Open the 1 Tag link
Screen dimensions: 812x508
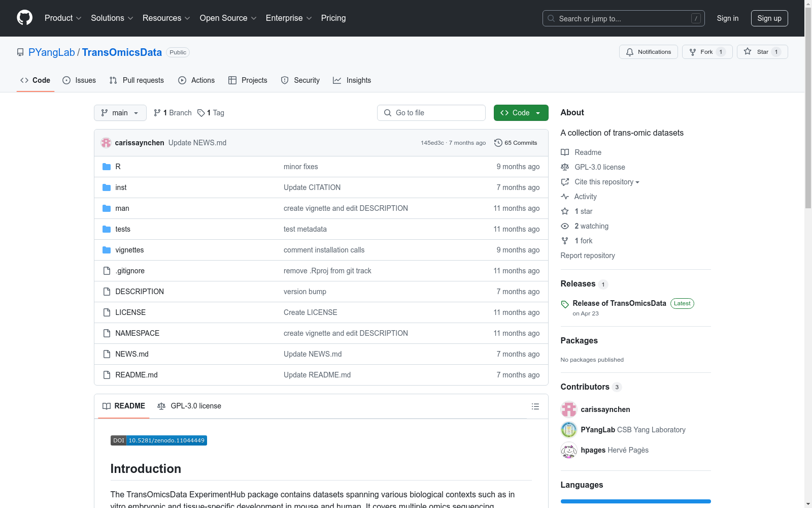click(x=211, y=113)
